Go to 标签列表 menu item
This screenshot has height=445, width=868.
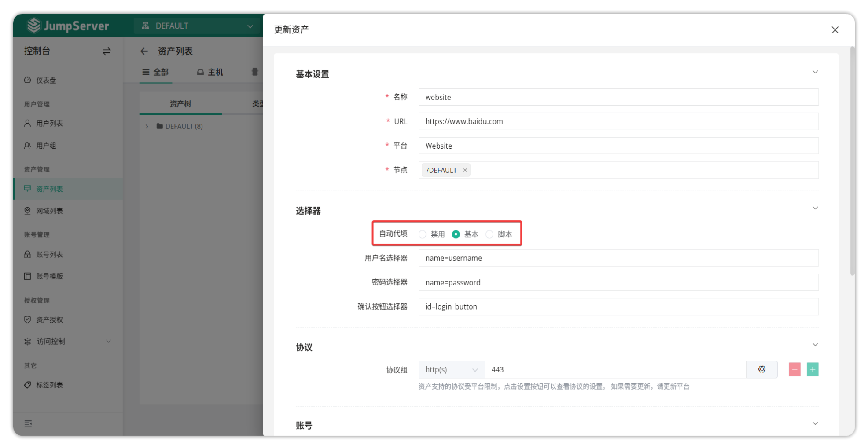tap(68, 385)
